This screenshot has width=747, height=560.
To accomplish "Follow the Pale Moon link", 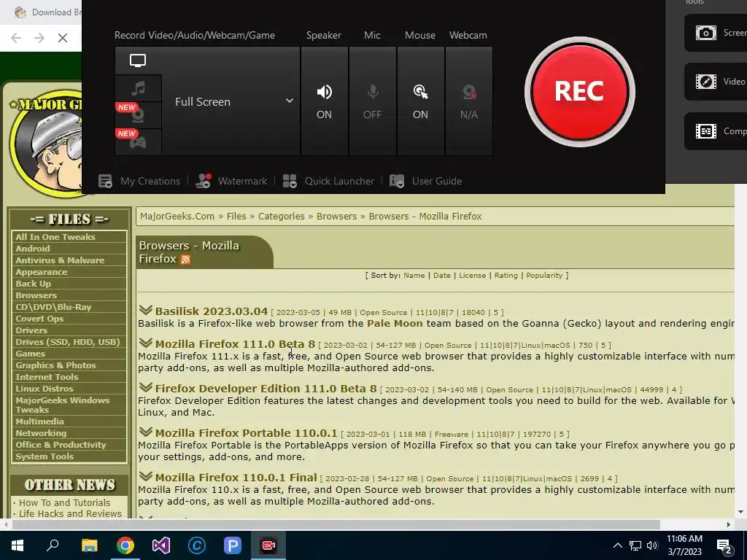I will pos(395,323).
